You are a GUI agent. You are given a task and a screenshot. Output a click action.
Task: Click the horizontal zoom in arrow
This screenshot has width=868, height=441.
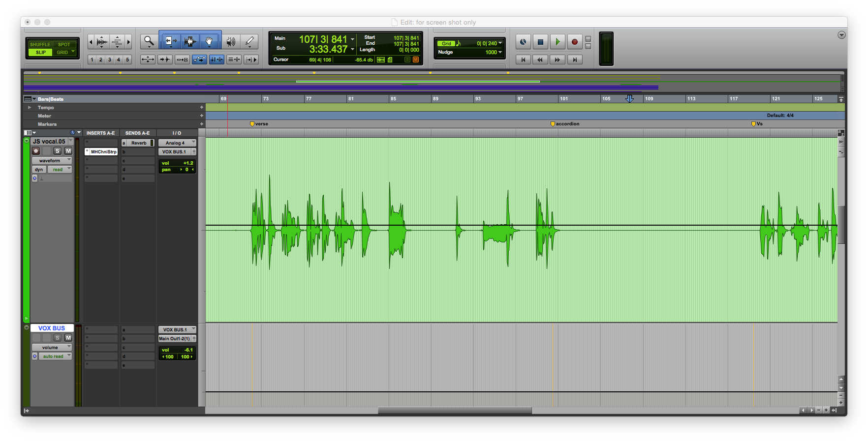coord(128,42)
